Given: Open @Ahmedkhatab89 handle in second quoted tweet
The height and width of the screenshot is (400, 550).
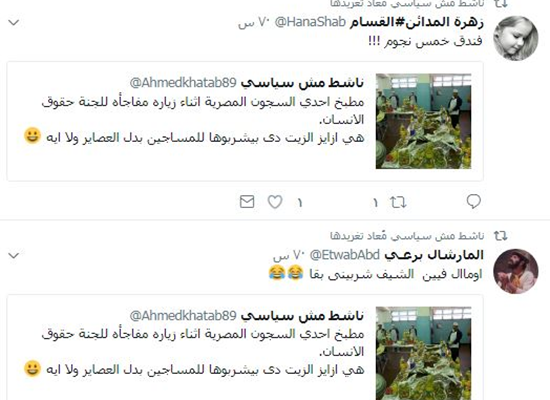Looking at the screenshot, I should [x=183, y=315].
